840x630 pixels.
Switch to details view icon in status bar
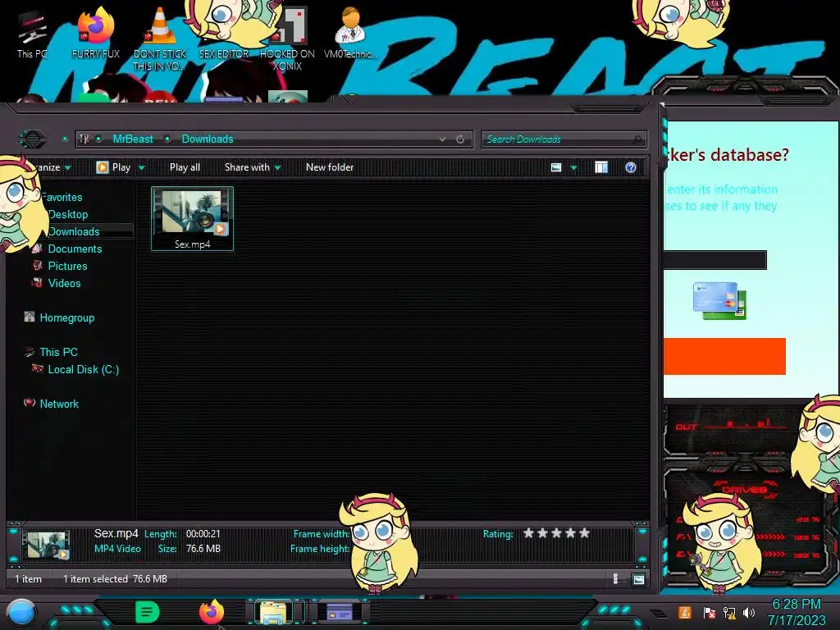coord(615,579)
